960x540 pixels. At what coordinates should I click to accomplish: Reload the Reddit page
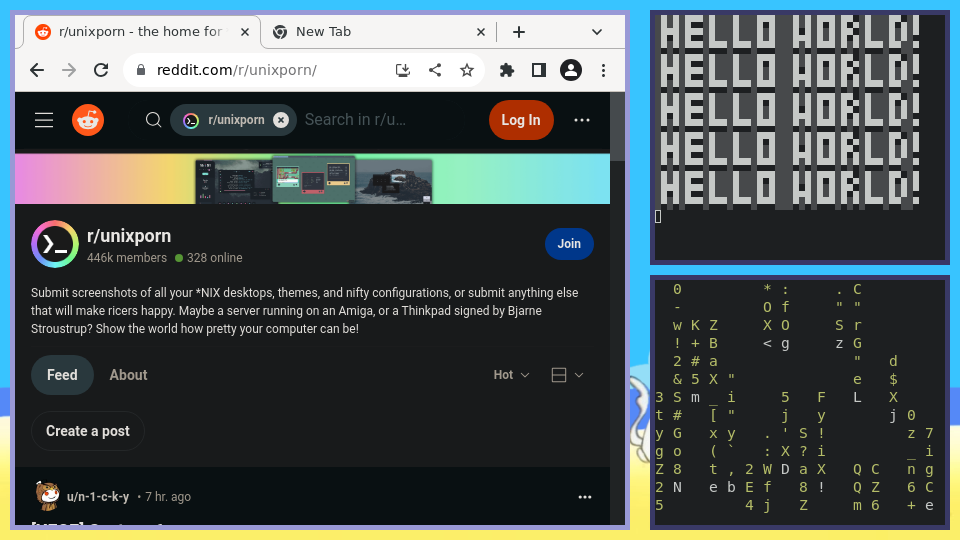pos(101,70)
